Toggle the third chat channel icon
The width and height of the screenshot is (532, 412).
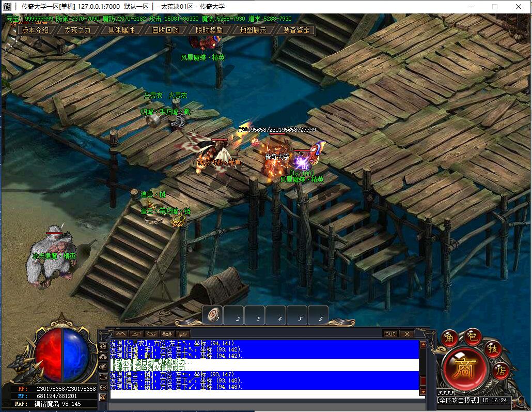pos(103,367)
